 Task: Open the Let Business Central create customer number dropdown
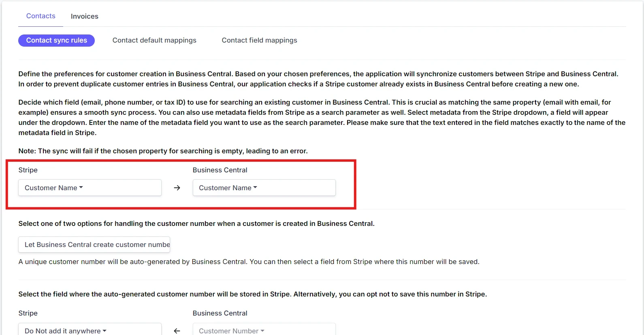[x=94, y=245]
